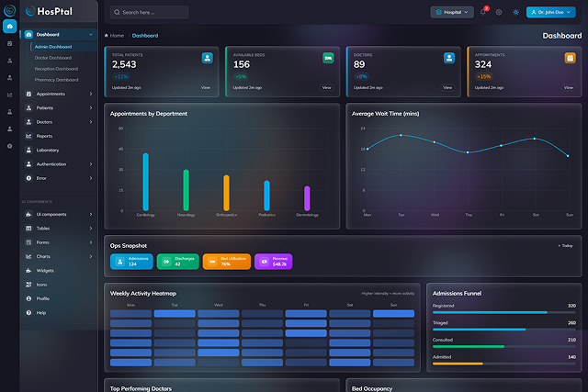Open the Laboratory menu item
588x392 pixels.
click(x=58, y=150)
